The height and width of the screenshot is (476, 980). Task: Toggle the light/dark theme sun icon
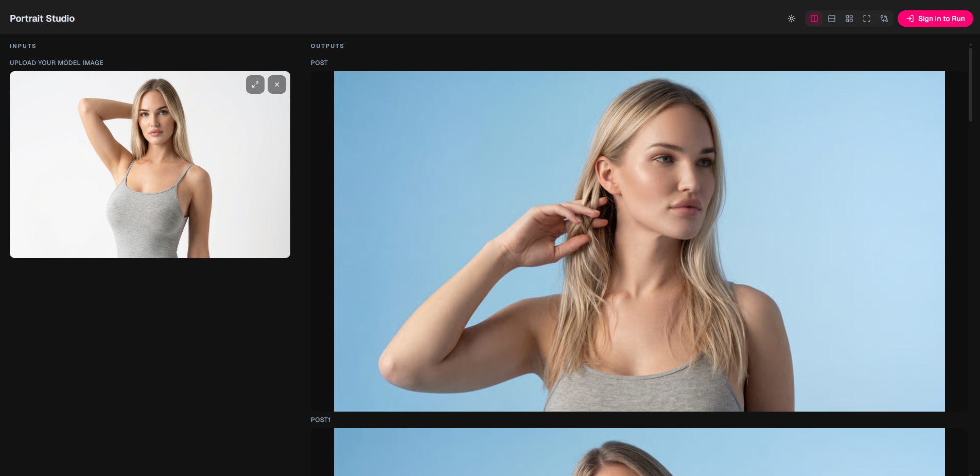(x=792, y=19)
